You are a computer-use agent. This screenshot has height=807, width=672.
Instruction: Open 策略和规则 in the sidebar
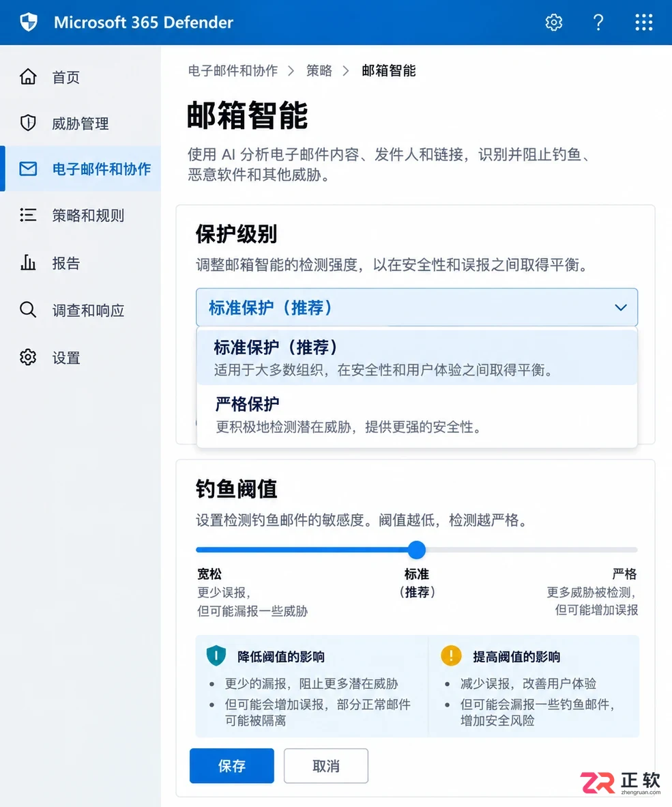[81, 214]
